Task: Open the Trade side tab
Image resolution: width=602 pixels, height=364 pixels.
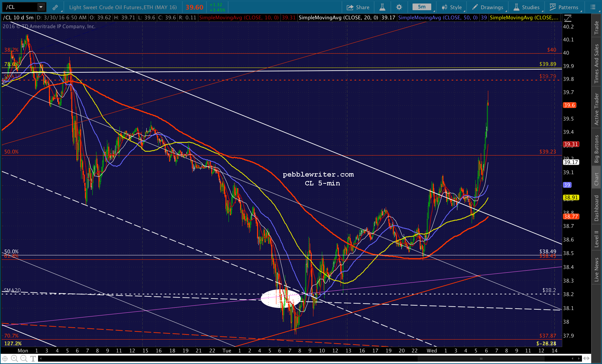Action: (x=596, y=28)
